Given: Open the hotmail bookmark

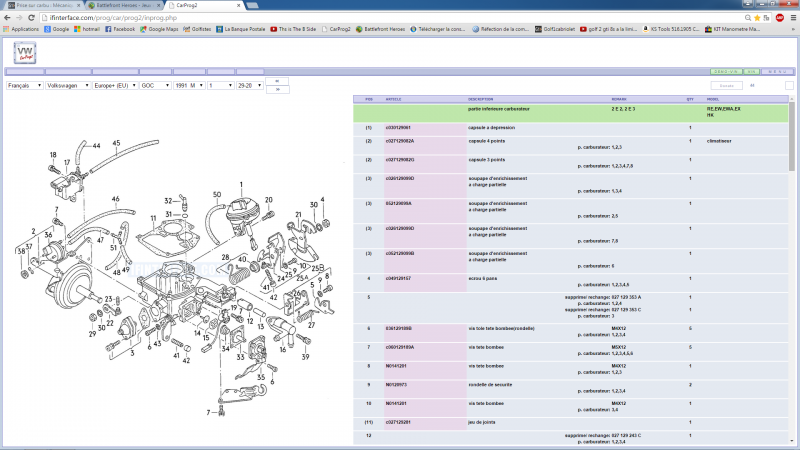Looking at the screenshot, I should coord(87,29).
